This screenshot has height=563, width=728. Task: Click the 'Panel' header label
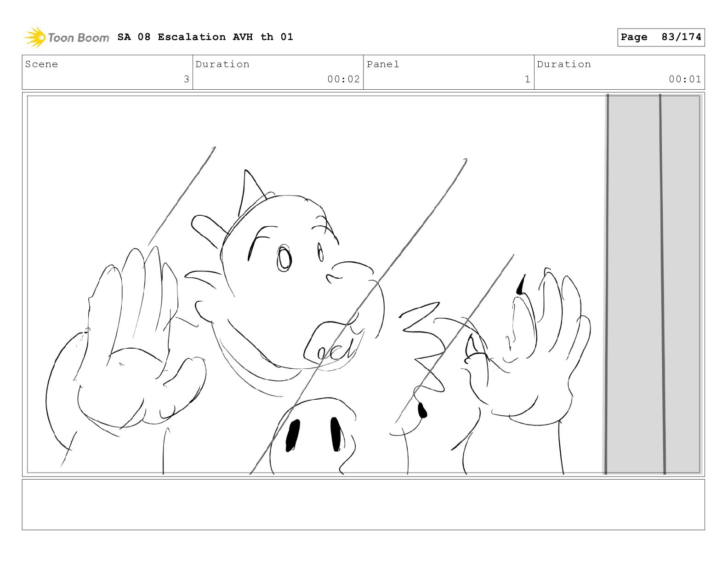pos(383,64)
